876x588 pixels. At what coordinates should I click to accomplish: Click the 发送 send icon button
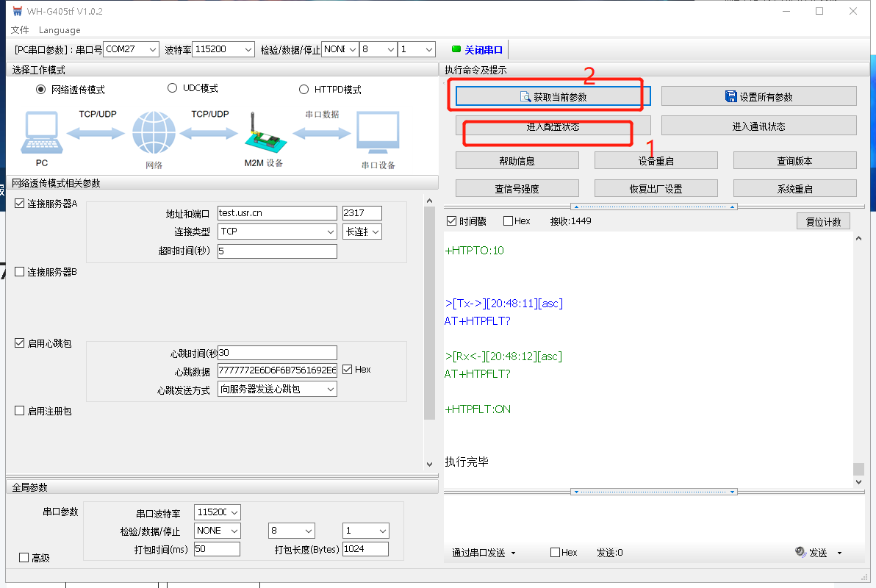(x=801, y=553)
